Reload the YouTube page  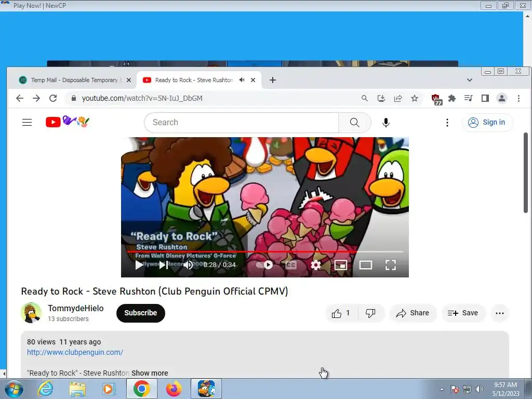tap(53, 98)
